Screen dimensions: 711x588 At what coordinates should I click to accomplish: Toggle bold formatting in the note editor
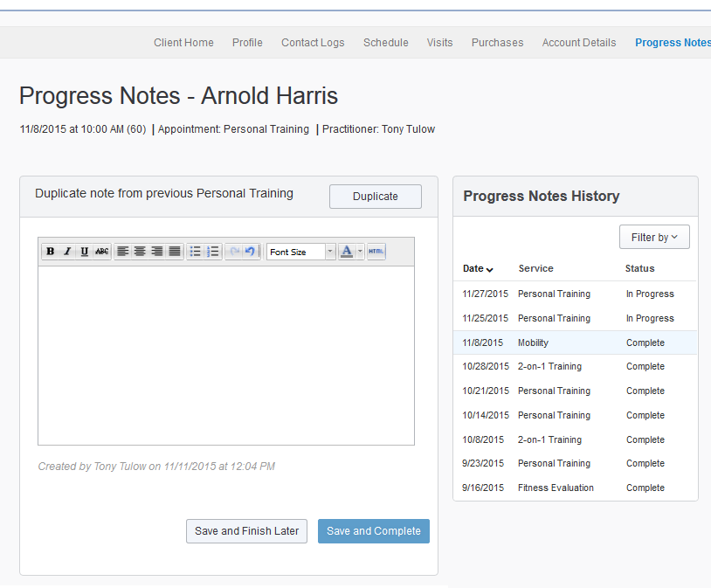point(51,252)
